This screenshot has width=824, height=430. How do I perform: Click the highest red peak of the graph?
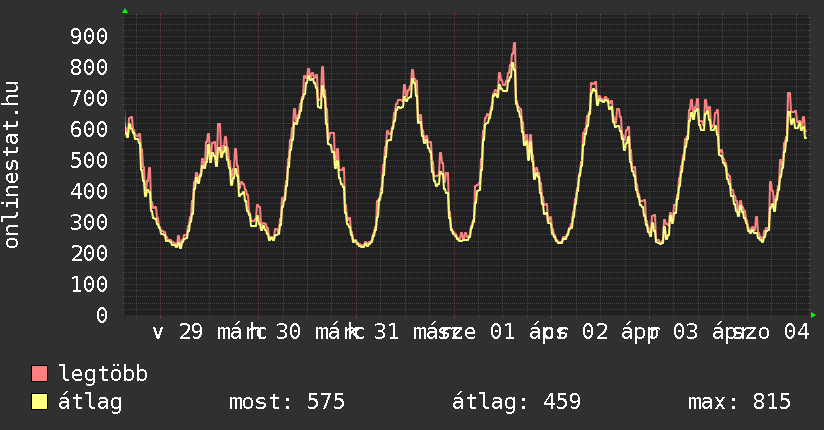click(x=514, y=44)
